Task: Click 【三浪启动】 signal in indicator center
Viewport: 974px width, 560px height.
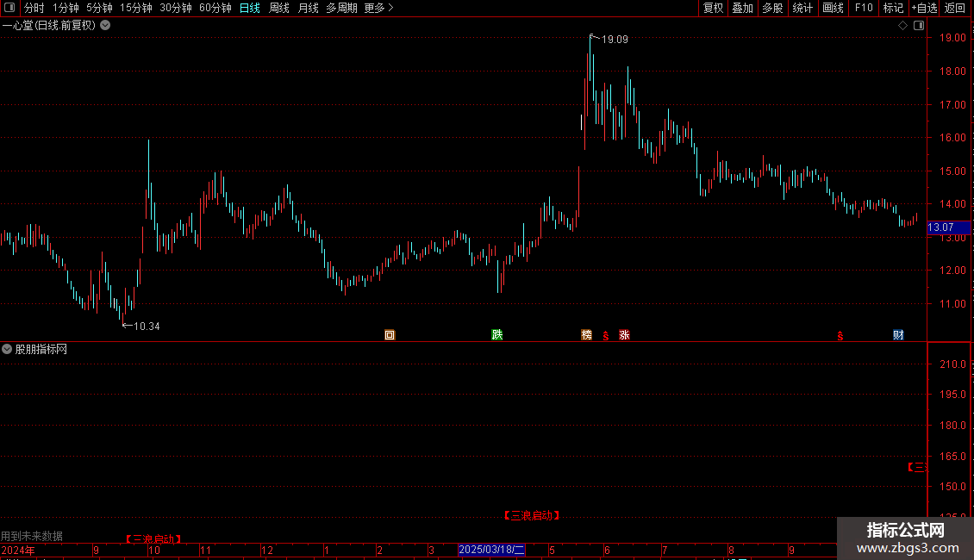Action: [x=532, y=515]
